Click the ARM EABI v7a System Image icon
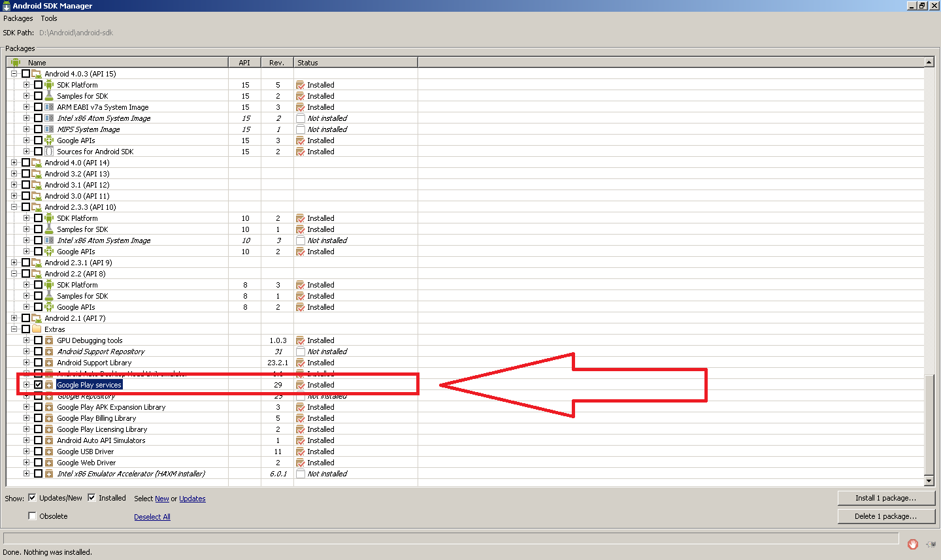 coord(49,107)
